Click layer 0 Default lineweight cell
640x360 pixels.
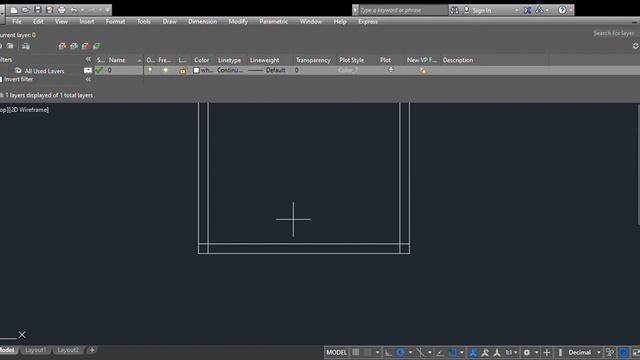click(267, 70)
